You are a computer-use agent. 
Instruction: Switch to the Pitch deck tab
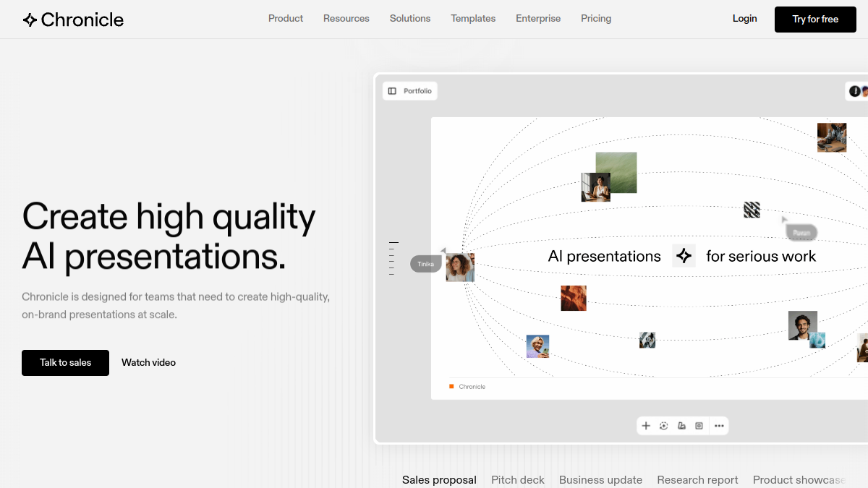coord(518,480)
